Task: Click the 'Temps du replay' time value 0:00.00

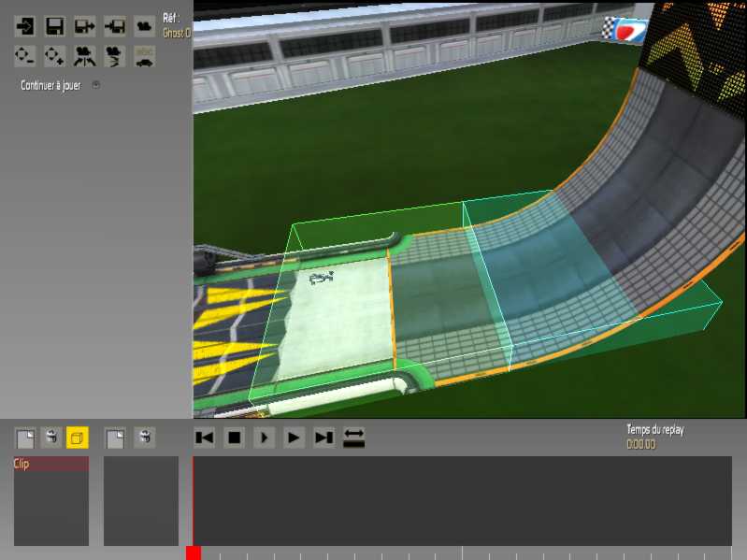Action: (x=641, y=444)
